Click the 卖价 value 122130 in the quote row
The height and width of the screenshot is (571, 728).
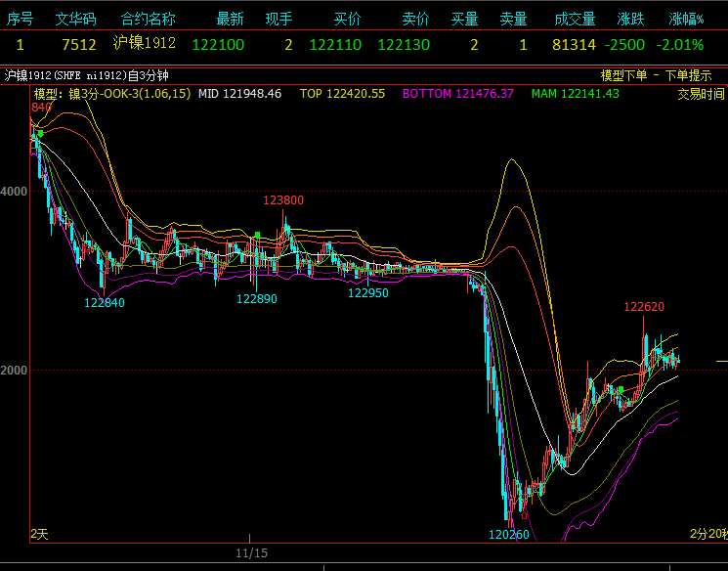pos(403,44)
